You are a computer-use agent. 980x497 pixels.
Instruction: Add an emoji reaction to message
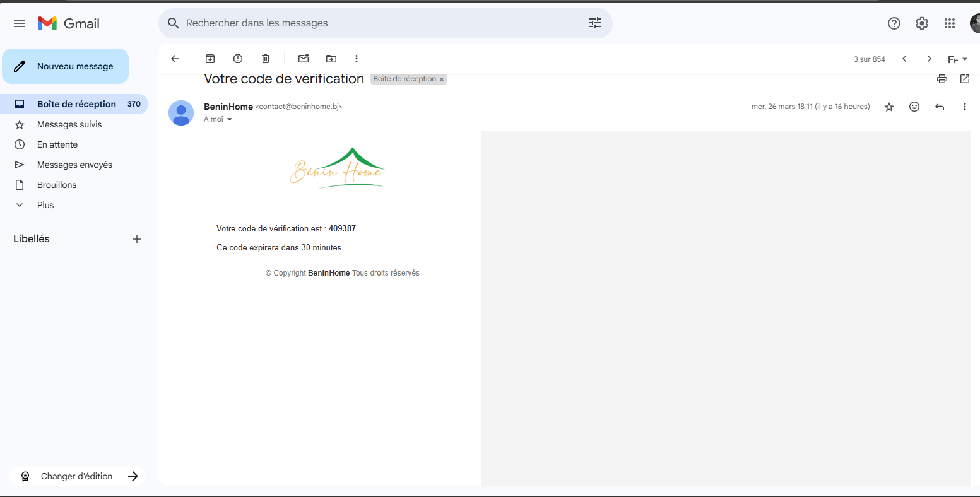(914, 107)
